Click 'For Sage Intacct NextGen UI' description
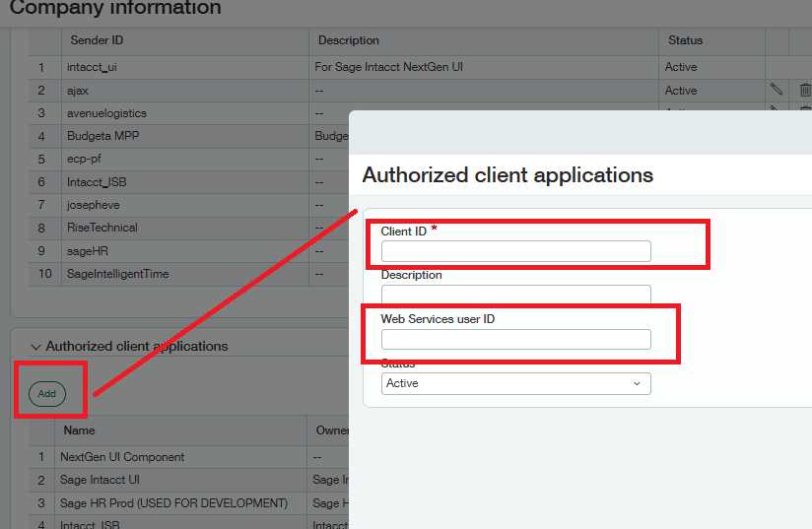Viewport: 812px width, 529px height. [x=388, y=67]
